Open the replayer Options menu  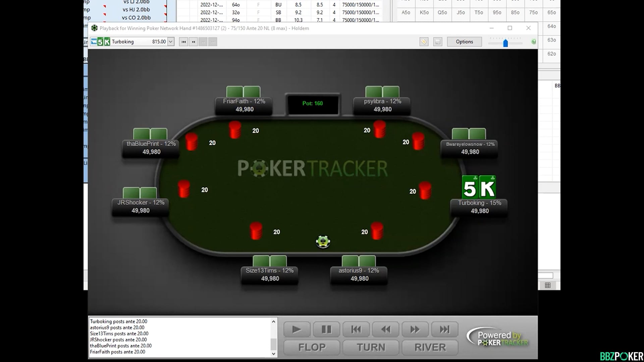pos(464,42)
